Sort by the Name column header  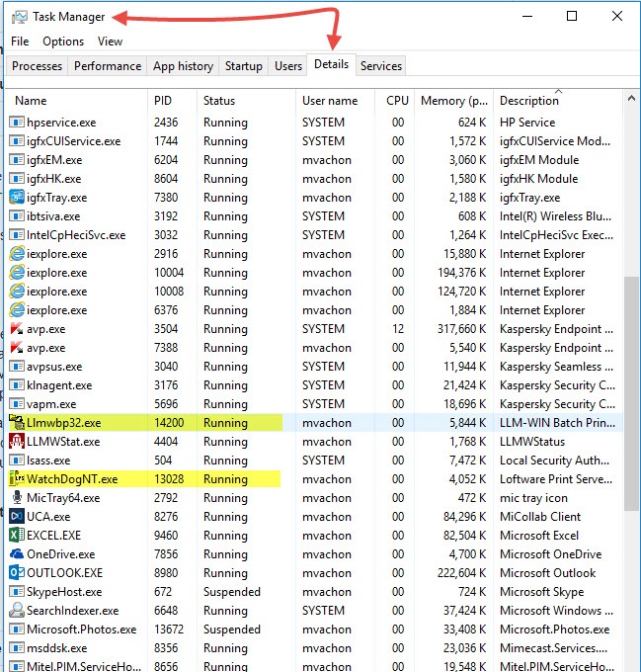(76, 101)
